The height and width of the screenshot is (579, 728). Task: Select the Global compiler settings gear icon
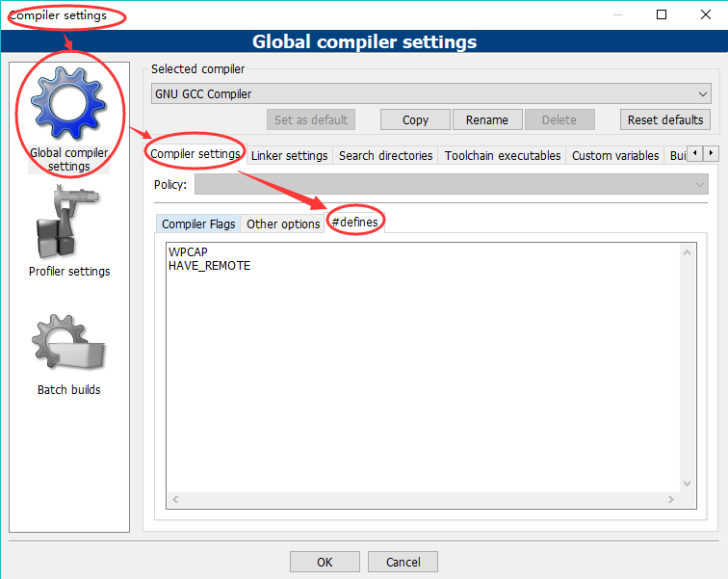(x=68, y=103)
